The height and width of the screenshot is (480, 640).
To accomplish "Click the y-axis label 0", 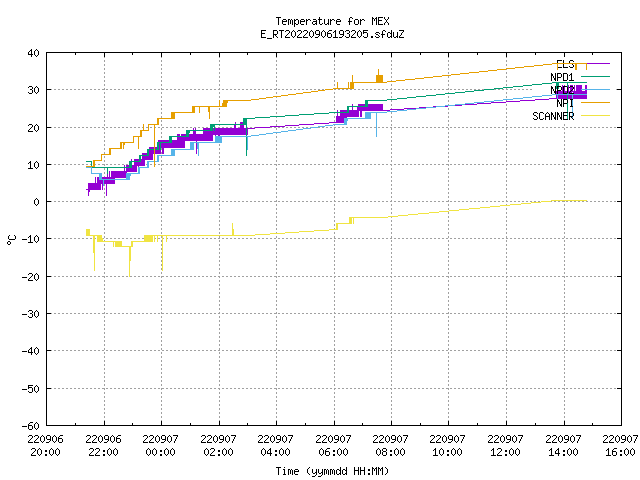I will coord(37,202).
